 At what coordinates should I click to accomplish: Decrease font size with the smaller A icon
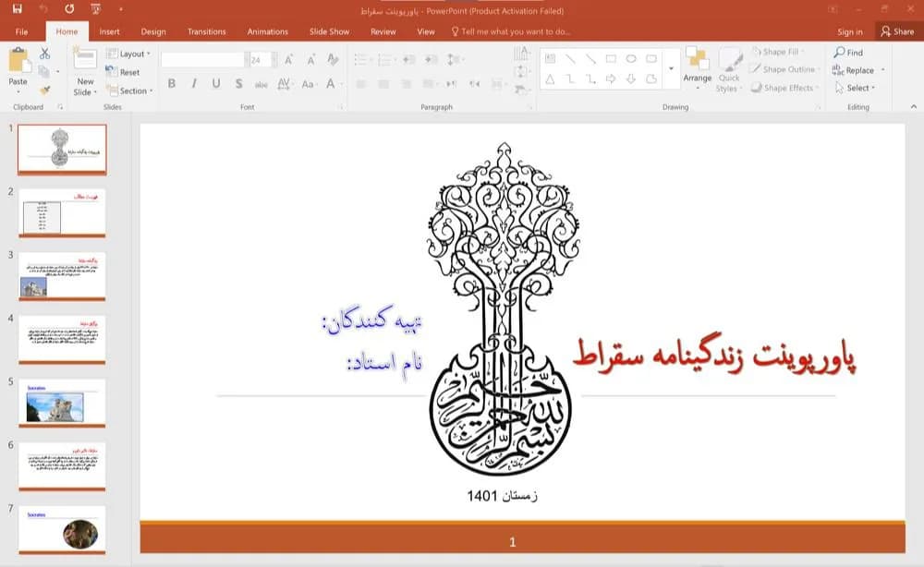point(310,59)
